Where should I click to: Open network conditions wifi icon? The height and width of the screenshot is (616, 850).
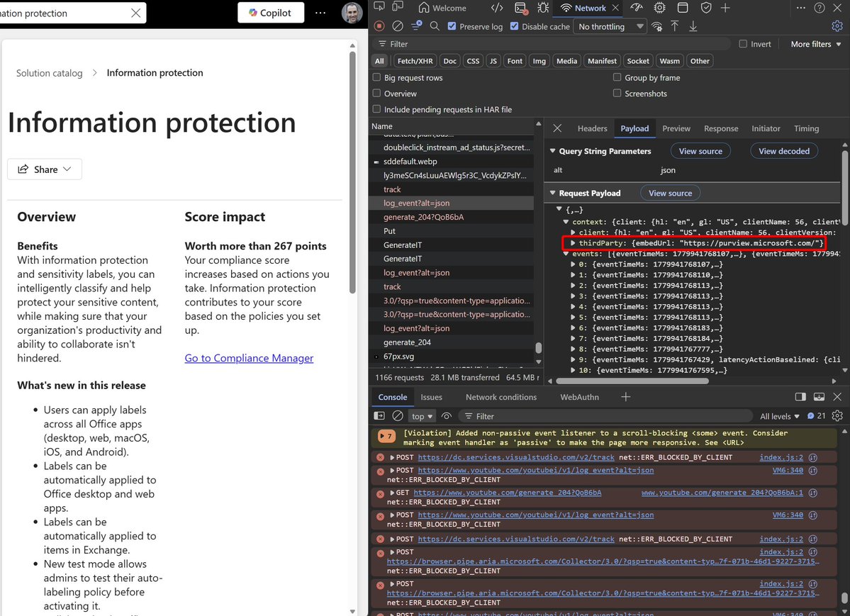coord(656,26)
